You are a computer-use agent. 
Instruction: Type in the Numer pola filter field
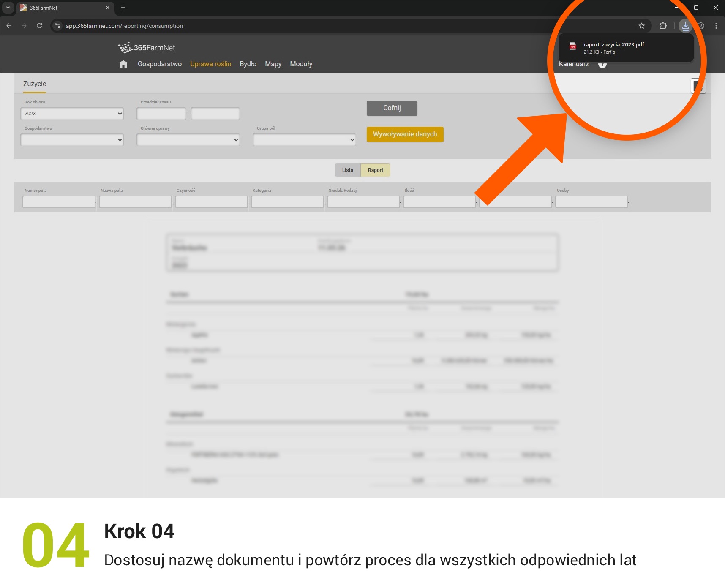pyautogui.click(x=58, y=201)
